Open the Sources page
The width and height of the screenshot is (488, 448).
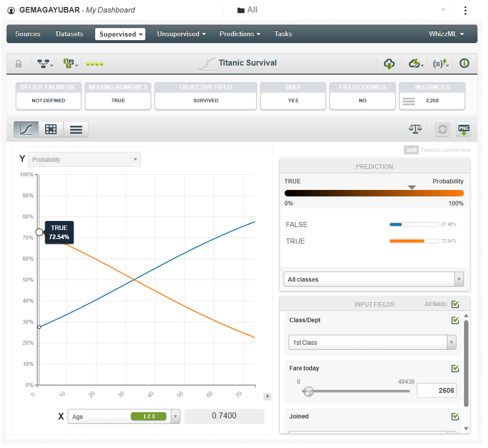click(x=28, y=34)
